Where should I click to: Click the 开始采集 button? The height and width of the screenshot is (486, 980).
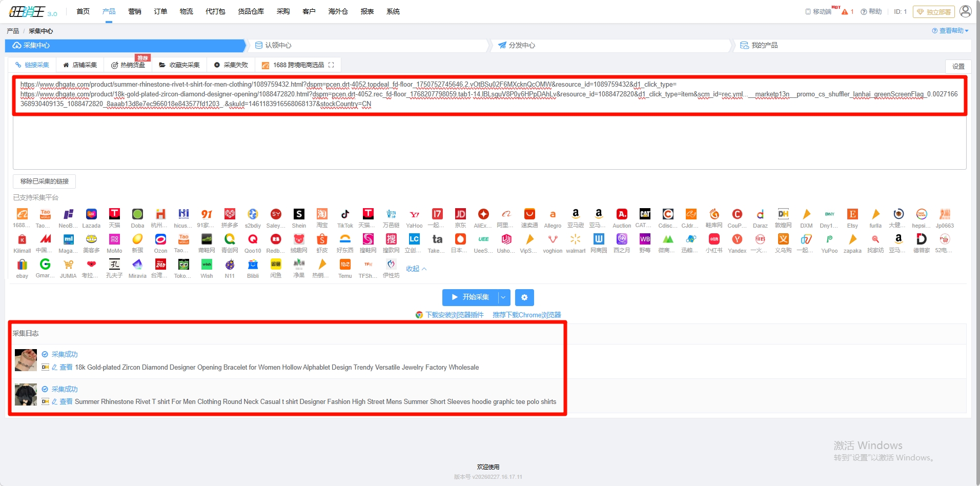(471, 297)
